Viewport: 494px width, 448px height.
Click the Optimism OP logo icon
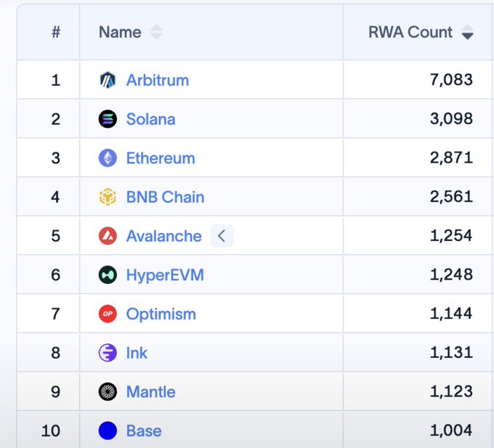pyautogui.click(x=108, y=314)
